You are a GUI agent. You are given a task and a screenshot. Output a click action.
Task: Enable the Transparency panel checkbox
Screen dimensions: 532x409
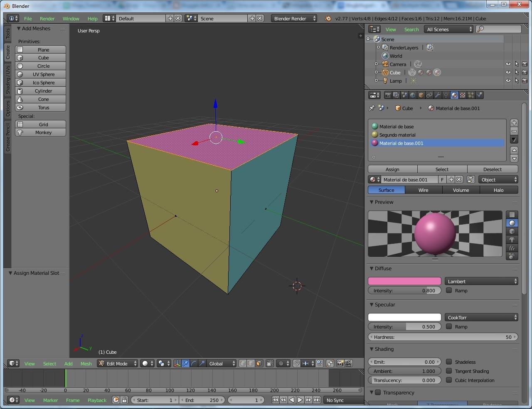(x=378, y=392)
